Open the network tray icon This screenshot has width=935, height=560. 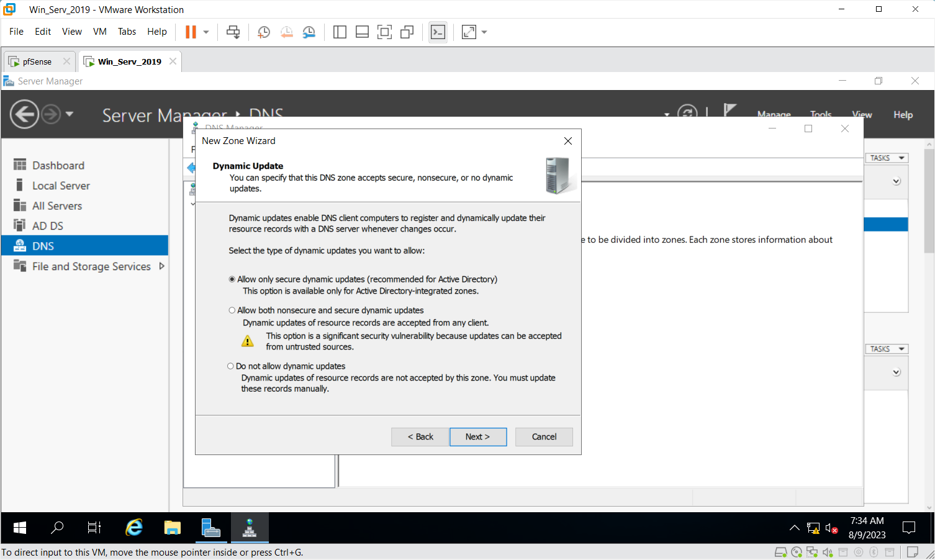coord(813,528)
